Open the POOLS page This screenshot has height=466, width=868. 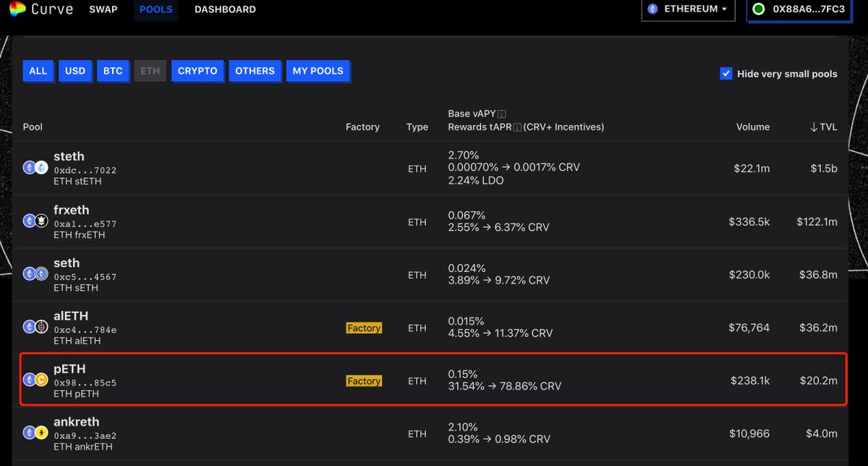(156, 9)
